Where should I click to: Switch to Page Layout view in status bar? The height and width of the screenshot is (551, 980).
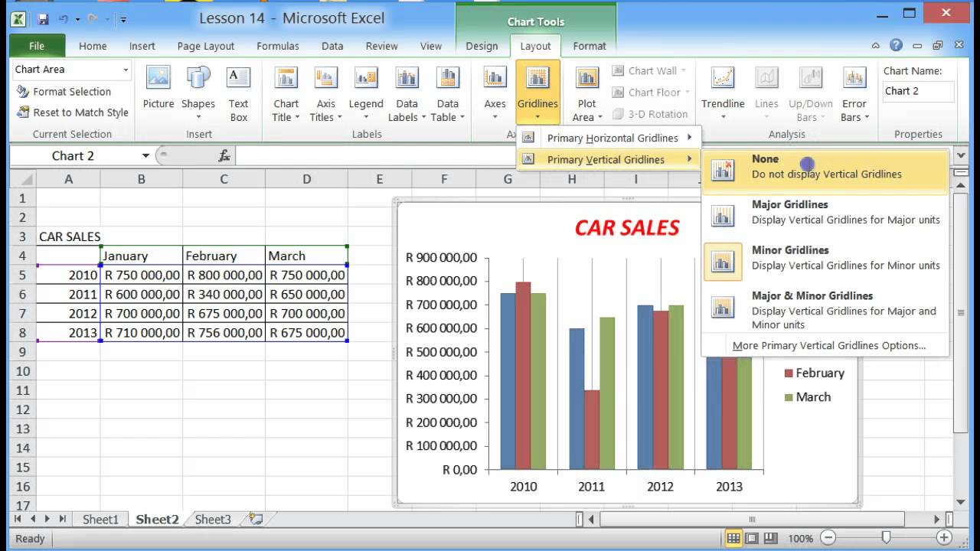[752, 538]
